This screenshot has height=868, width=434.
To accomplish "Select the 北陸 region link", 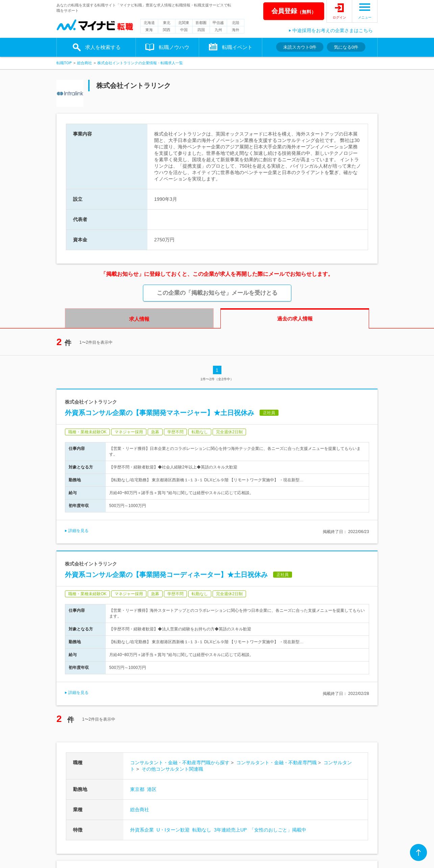I will [x=235, y=23].
